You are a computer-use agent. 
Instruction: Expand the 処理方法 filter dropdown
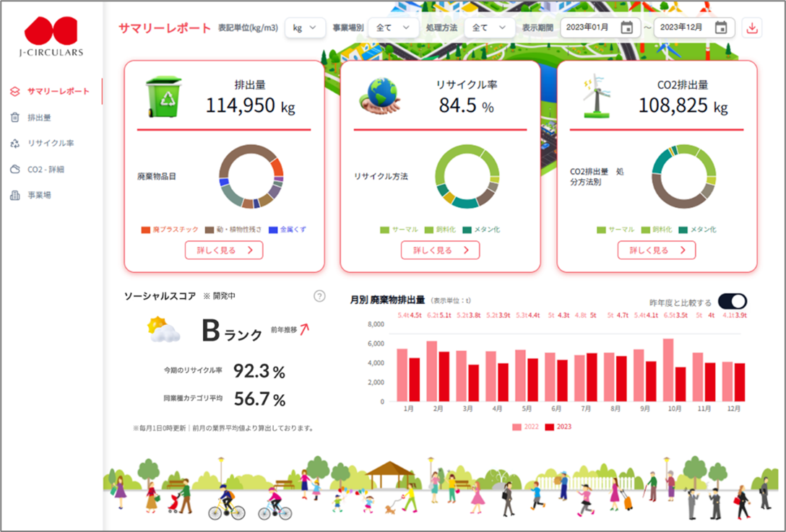489,28
